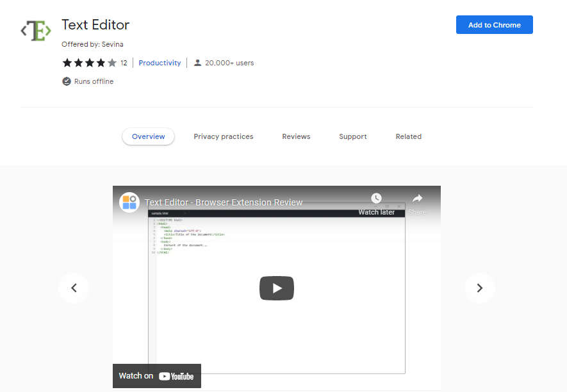Click the video channel avatar icon

click(x=129, y=202)
